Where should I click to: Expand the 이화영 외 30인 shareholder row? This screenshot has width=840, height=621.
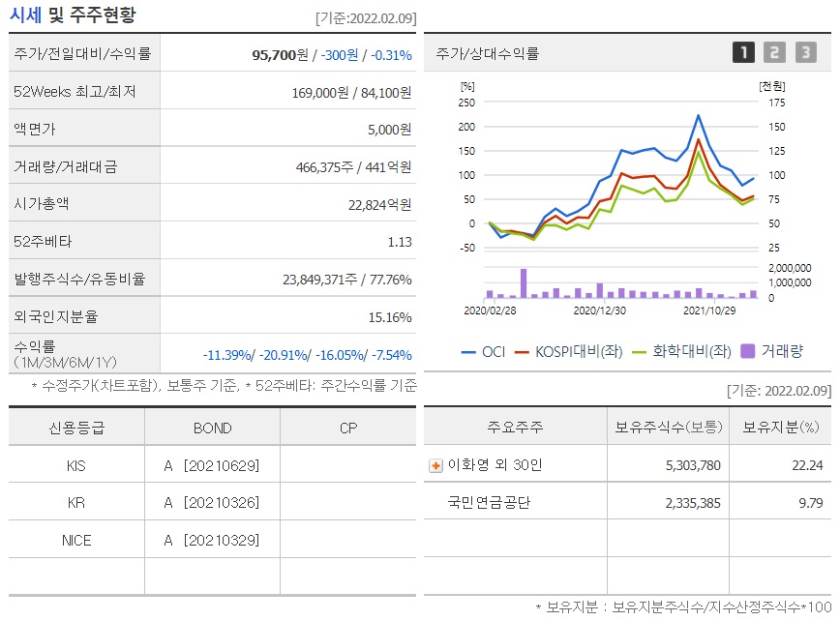point(435,466)
